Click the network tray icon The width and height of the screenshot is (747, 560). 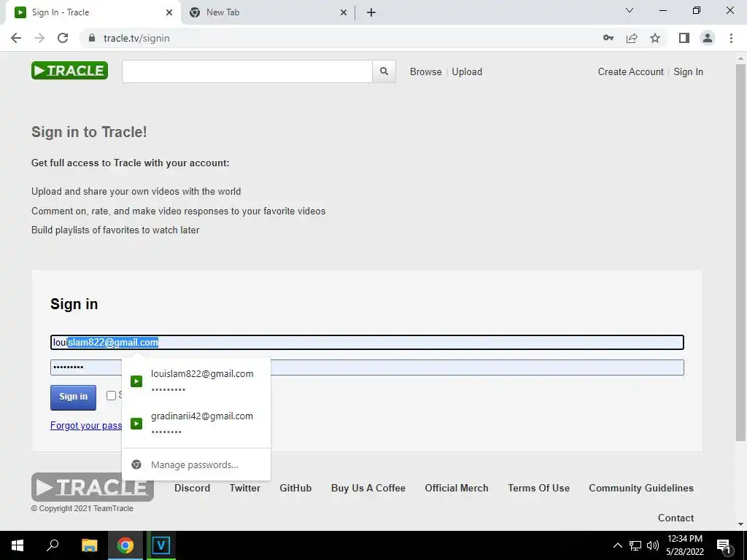click(635, 545)
